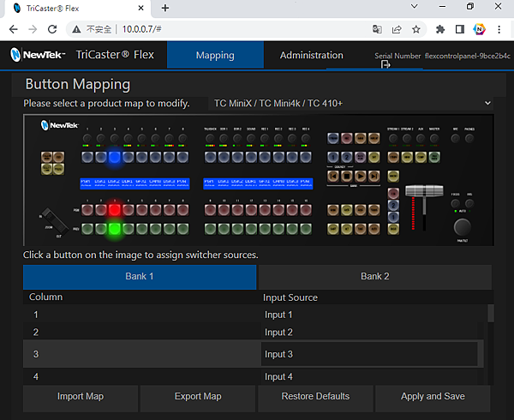Select column row '4' in the table
The image size is (514, 420).
point(142,377)
